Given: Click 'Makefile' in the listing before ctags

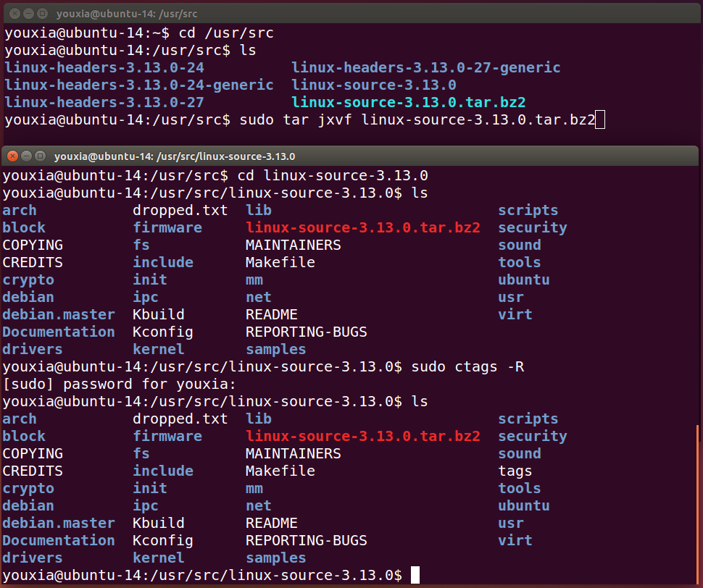Looking at the screenshot, I should 280,262.
